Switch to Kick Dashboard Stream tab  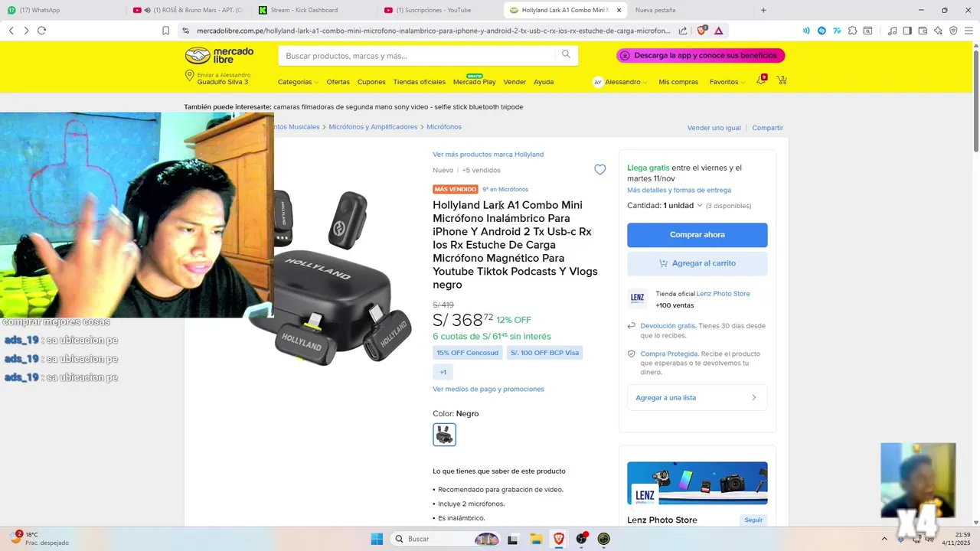tap(314, 10)
